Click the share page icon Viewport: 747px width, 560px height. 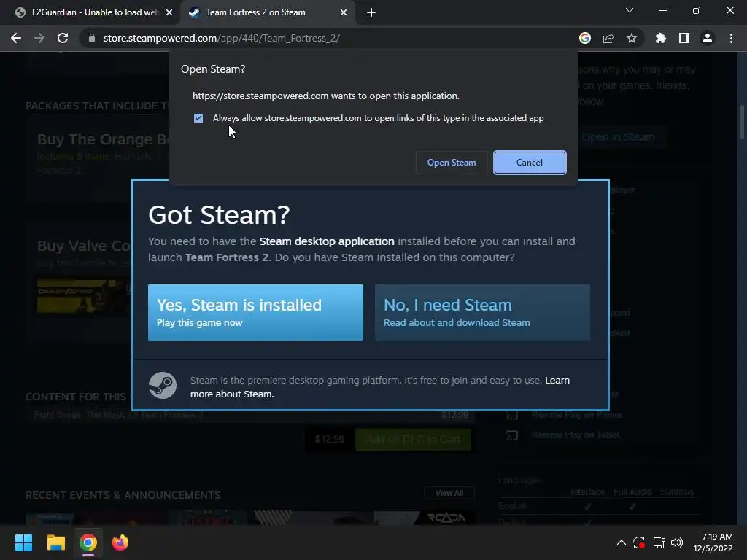608,38
